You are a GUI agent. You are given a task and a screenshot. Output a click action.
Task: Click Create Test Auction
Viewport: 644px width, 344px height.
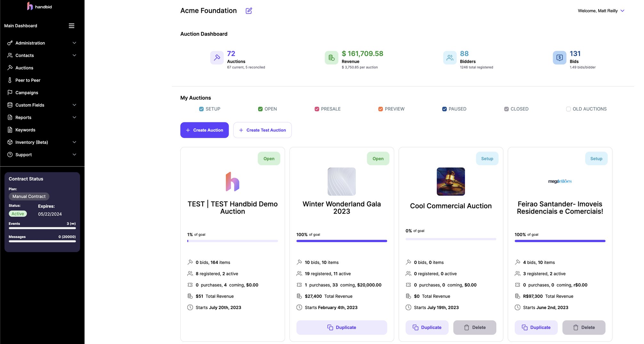(262, 130)
